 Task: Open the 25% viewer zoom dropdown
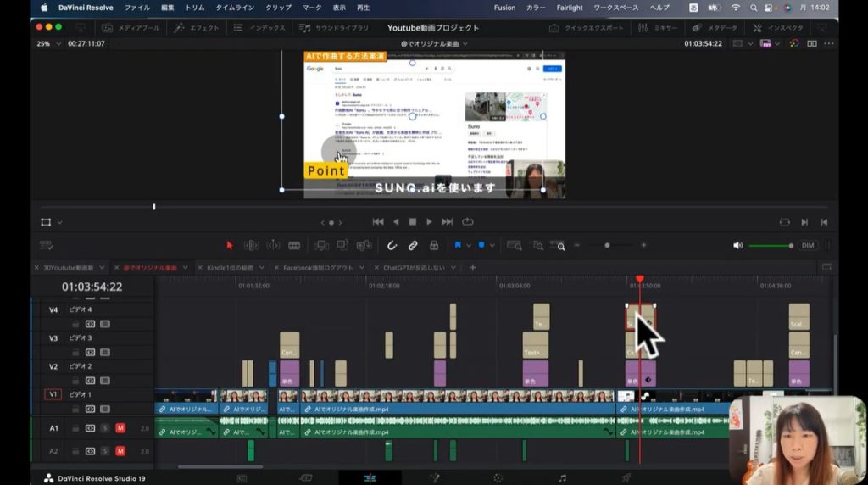click(49, 43)
